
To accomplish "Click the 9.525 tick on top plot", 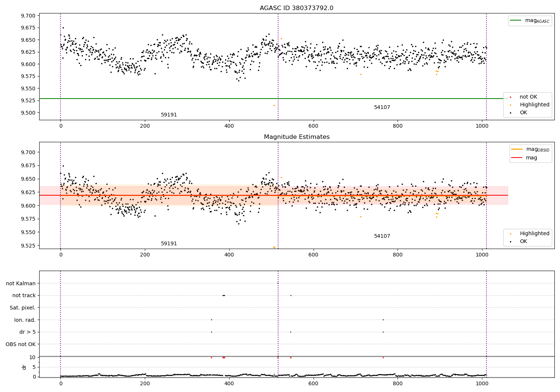I will tap(28, 101).
